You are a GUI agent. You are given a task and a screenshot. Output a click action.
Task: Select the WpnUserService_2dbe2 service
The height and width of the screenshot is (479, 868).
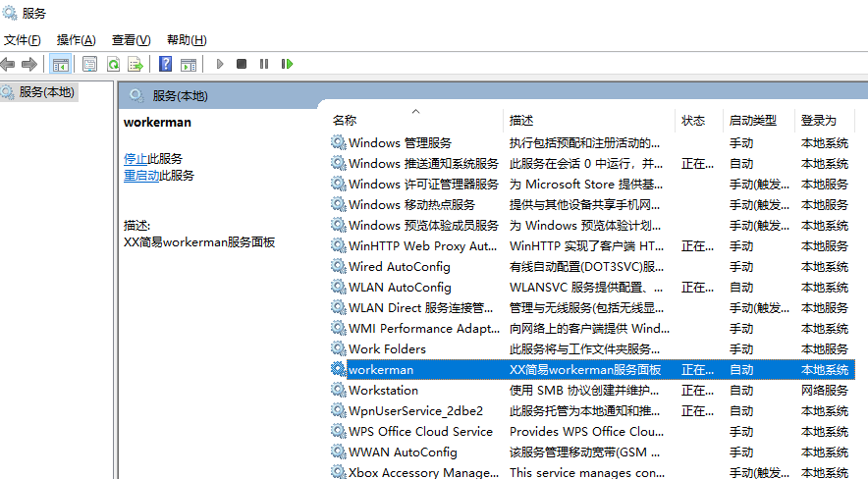(415, 411)
